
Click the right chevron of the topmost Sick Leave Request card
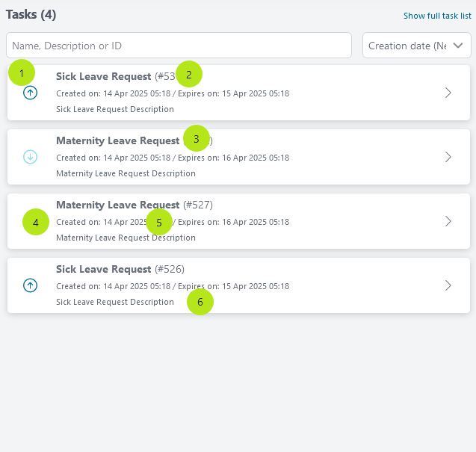pos(448,93)
